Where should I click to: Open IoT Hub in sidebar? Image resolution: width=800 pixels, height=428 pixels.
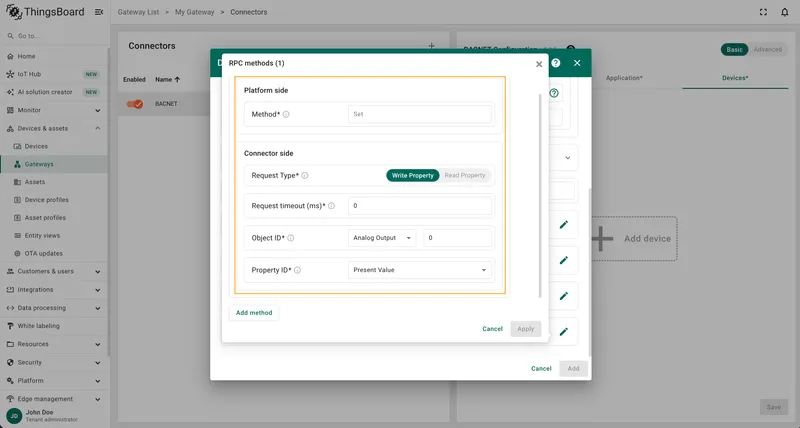pos(54,74)
